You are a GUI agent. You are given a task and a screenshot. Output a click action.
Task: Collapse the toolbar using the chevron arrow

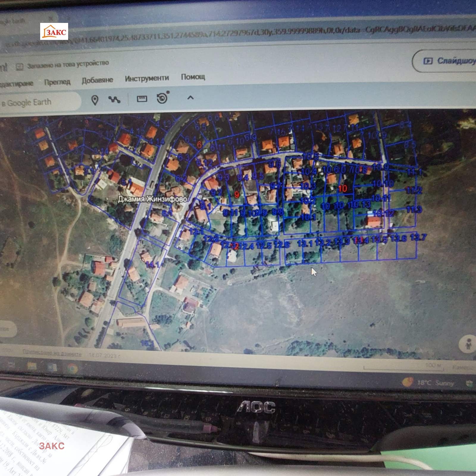[x=190, y=98]
